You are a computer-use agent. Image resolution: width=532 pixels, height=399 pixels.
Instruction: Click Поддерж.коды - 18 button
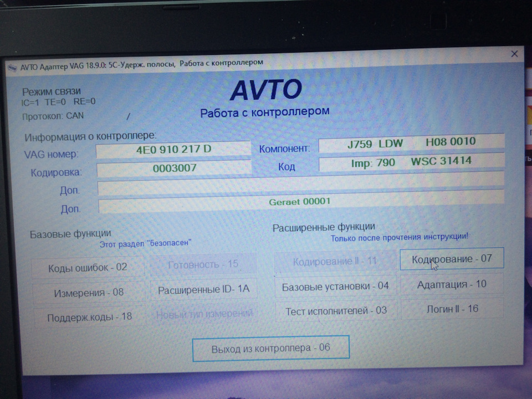[90, 317]
